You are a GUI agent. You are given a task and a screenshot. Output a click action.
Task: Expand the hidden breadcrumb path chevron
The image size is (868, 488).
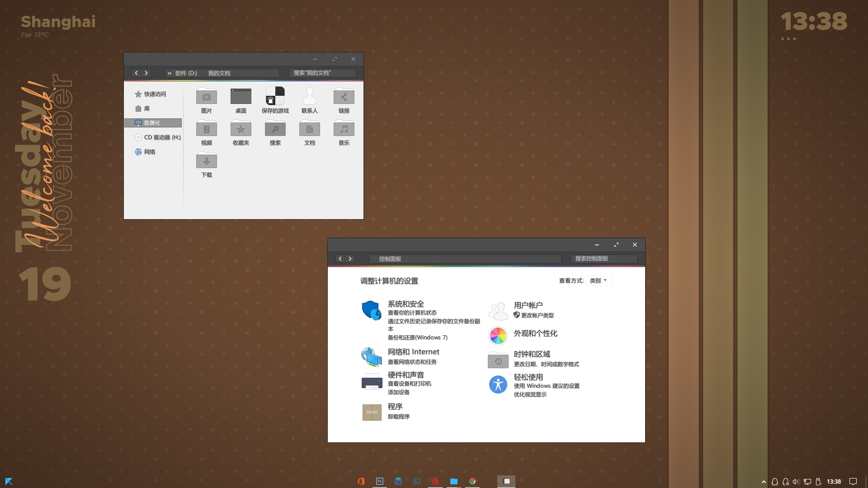[170, 73]
